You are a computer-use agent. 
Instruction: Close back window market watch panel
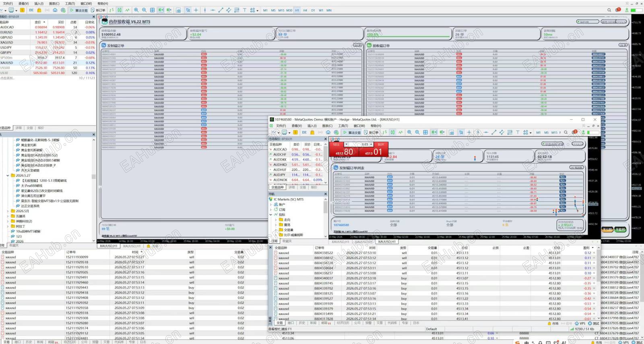click(x=93, y=17)
